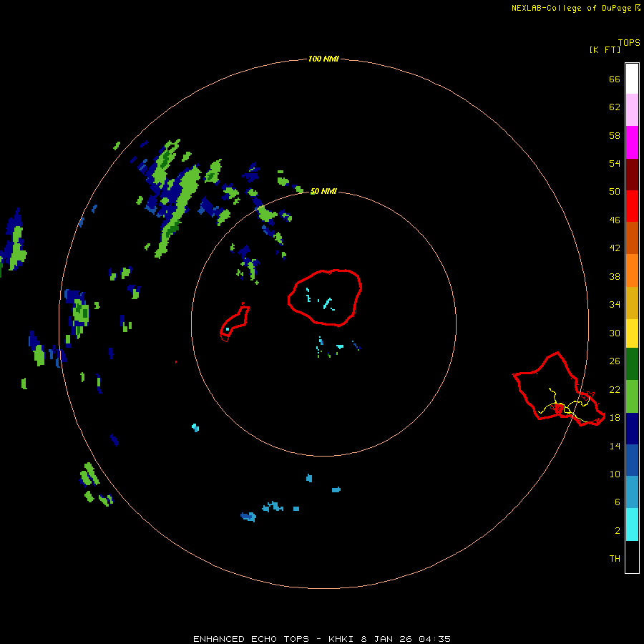Click the magenta legend swatch
The width and height of the screenshot is (644, 644).
[x=632, y=142]
